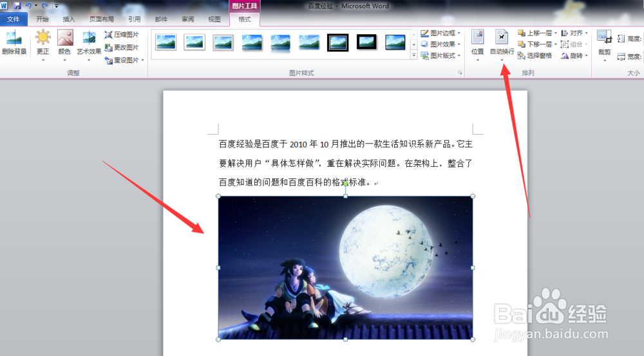Apply the sixth picture style, soft edge rectangle
Screen dimensions: 644x356
[309, 42]
